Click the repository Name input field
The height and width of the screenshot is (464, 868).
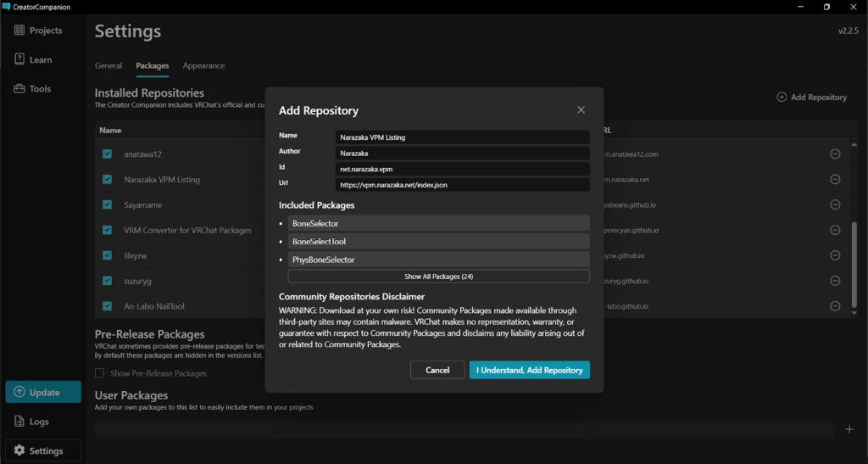point(462,137)
